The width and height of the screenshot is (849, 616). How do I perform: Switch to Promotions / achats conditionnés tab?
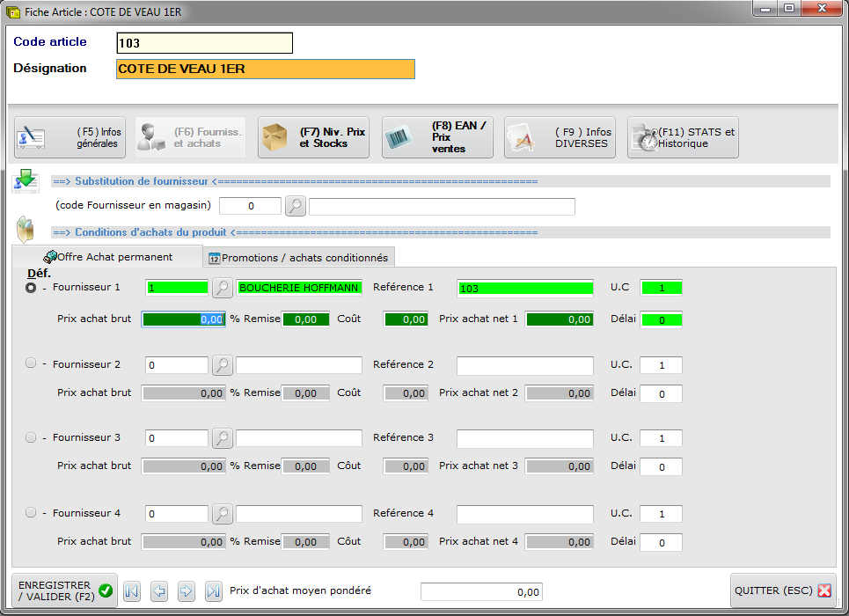click(x=299, y=258)
